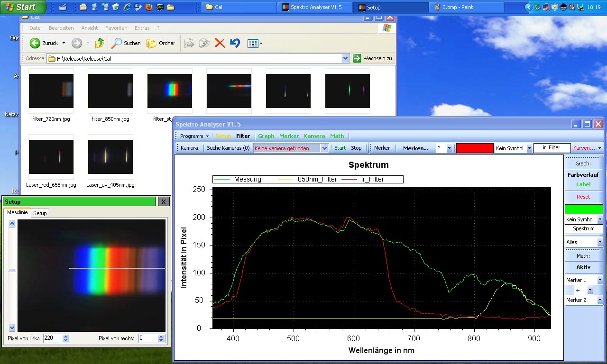Toggle the Math Aktiv option

point(583,267)
